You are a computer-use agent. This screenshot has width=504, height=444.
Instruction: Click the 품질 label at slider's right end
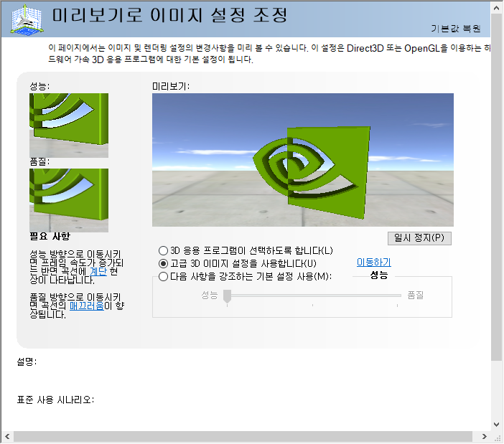click(415, 295)
